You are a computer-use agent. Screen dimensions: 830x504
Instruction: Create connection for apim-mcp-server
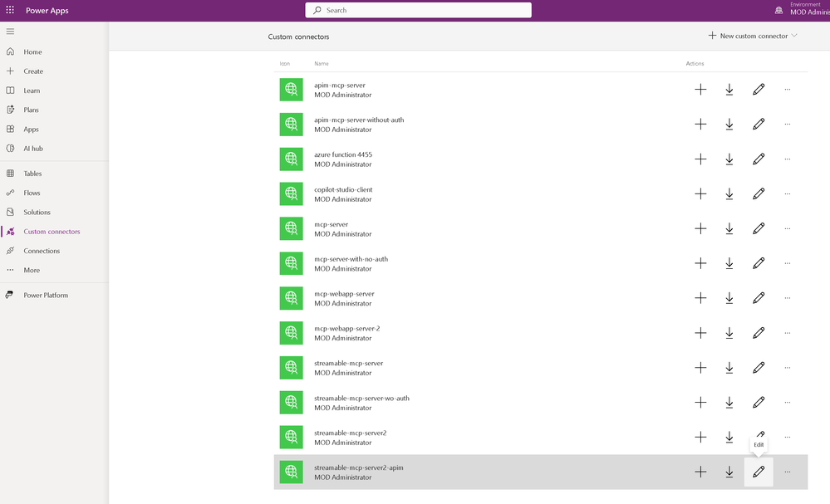700,90
